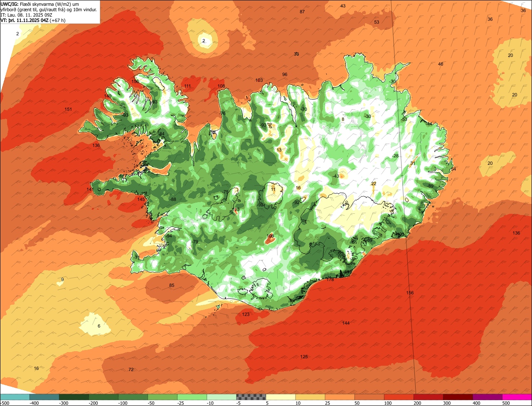Click the map value "8"
Screen dimensions: 532x406
[343, 119]
